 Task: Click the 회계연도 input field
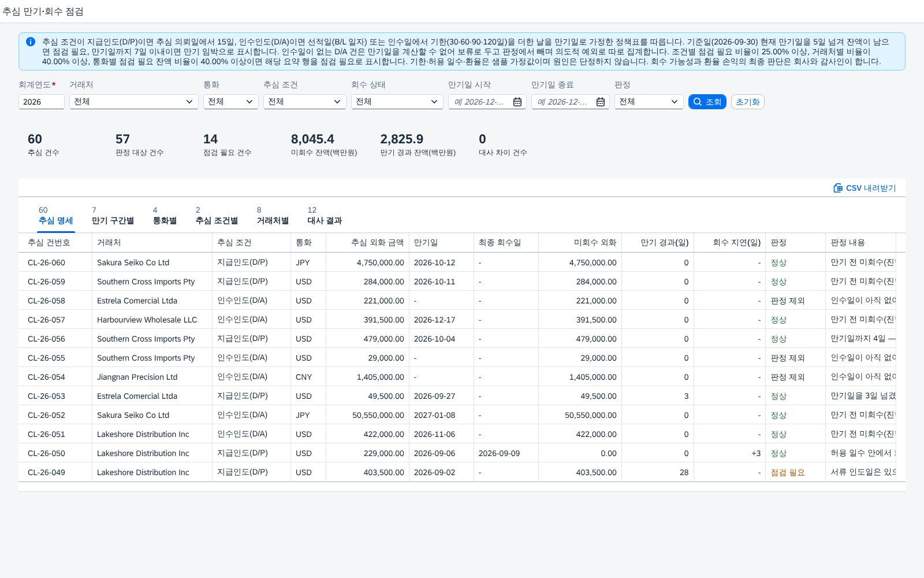[42, 102]
